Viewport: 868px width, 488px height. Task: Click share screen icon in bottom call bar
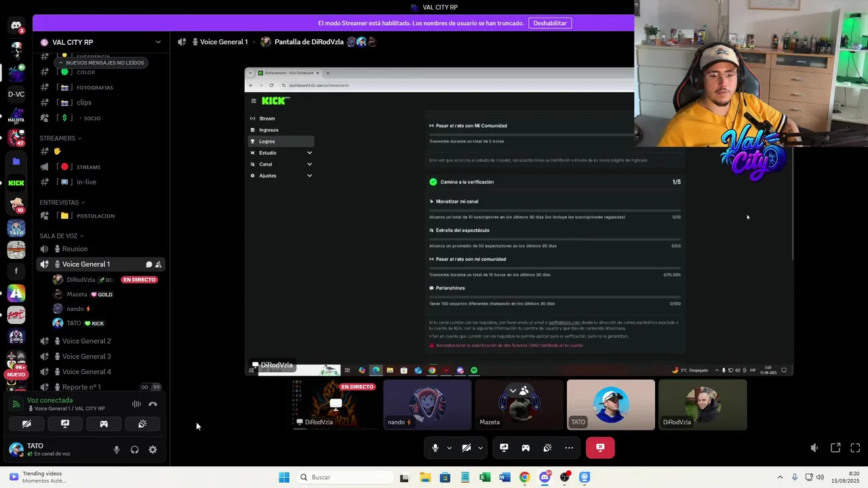(x=504, y=447)
